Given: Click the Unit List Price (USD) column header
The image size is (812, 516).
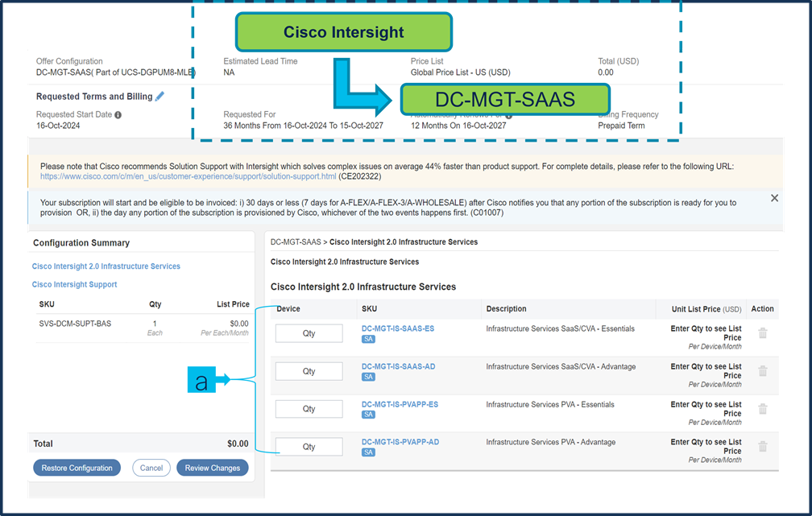Looking at the screenshot, I should (706, 309).
